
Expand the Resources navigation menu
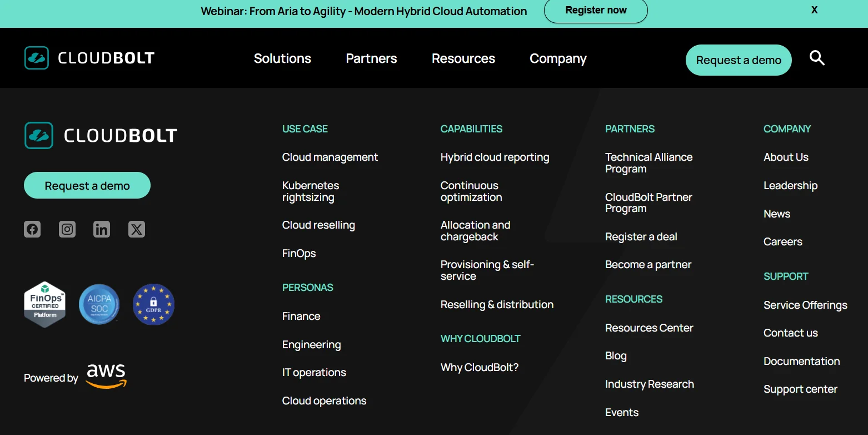[463, 58]
